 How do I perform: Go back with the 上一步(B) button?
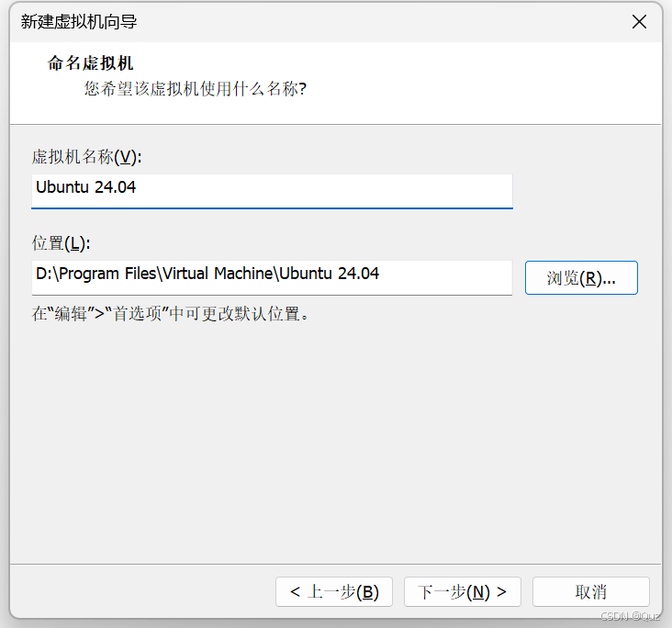(334, 591)
